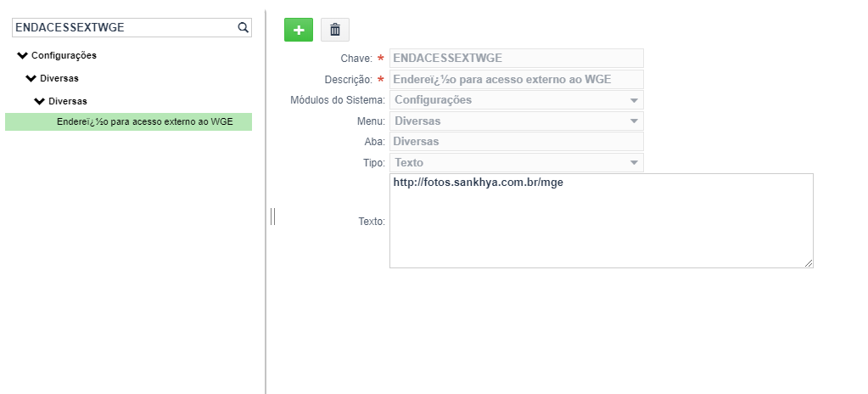Click the Chave input field
This screenshot has width=868, height=394.
[517, 59]
